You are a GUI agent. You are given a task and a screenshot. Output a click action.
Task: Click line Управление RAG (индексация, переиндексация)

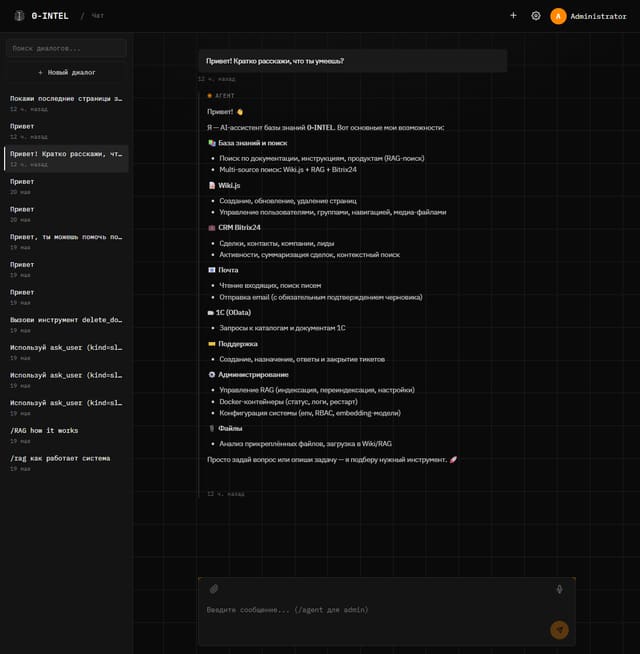[x=317, y=390]
